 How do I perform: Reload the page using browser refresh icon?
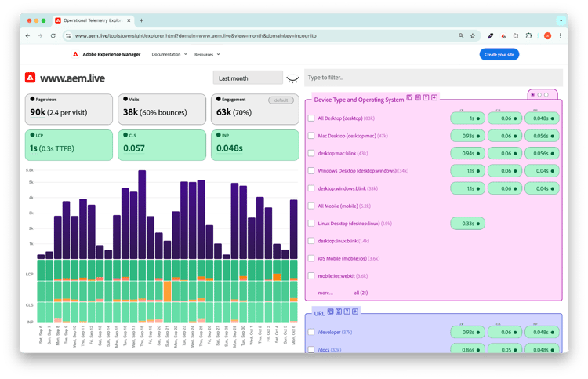coord(53,35)
